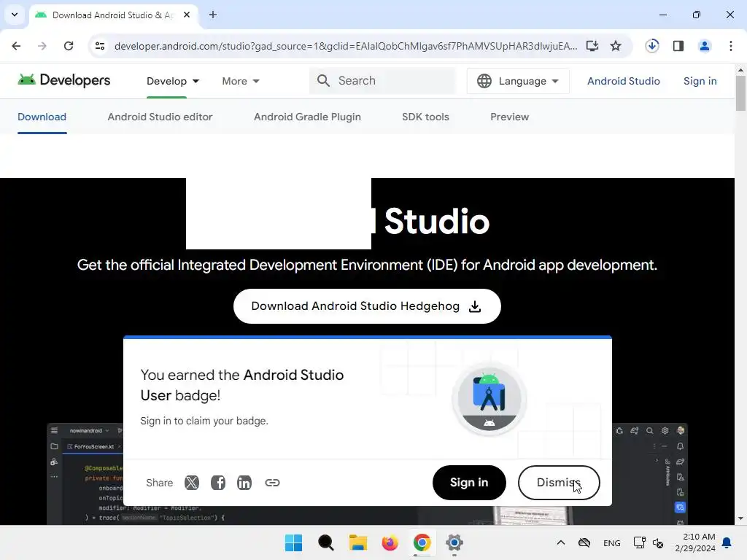
Task: Open the tray network and volume icons
Action: click(649, 542)
